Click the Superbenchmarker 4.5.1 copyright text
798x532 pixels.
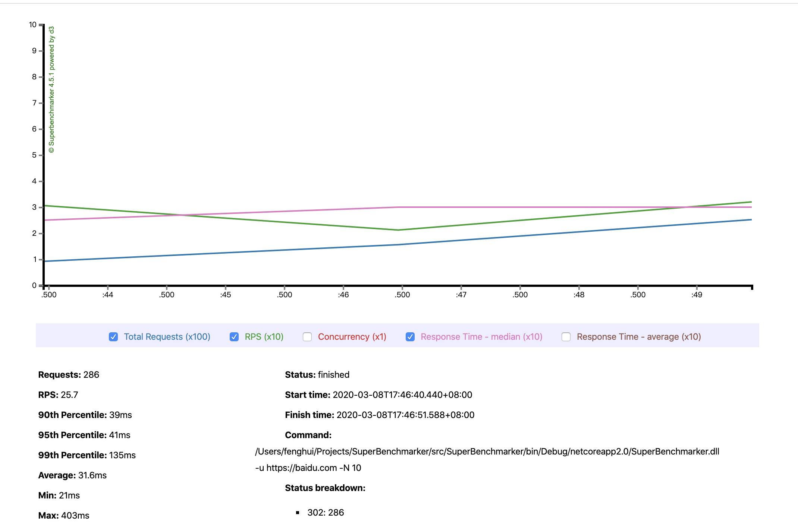click(x=51, y=89)
